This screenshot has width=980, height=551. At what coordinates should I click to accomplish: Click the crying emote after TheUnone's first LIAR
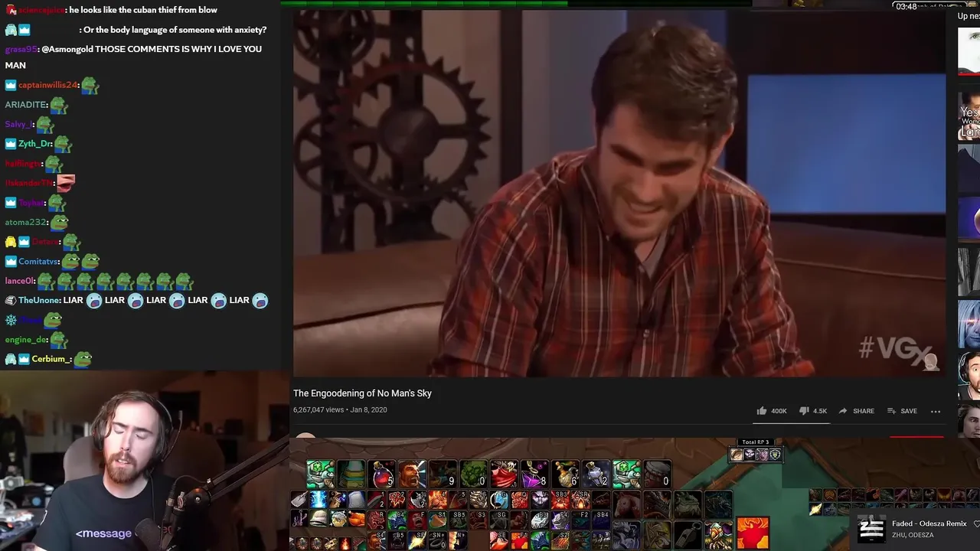point(94,301)
